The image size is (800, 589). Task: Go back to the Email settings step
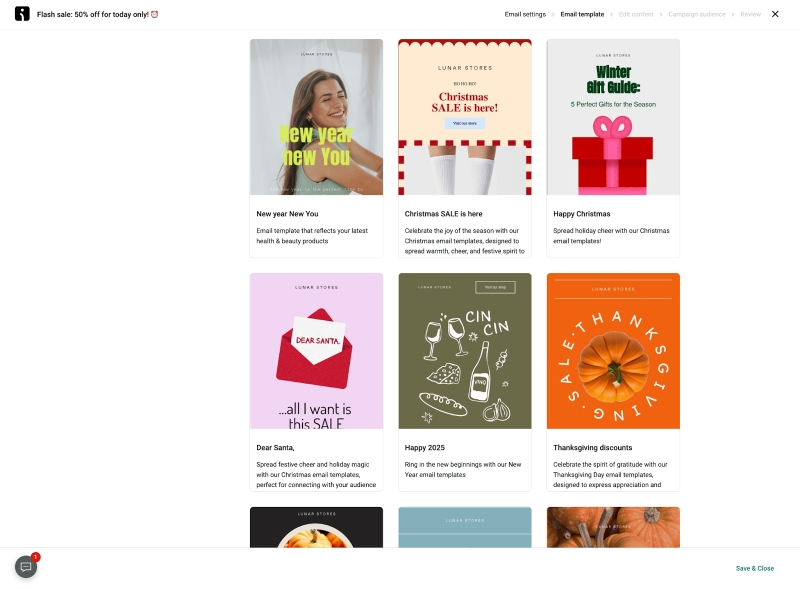coord(524,14)
